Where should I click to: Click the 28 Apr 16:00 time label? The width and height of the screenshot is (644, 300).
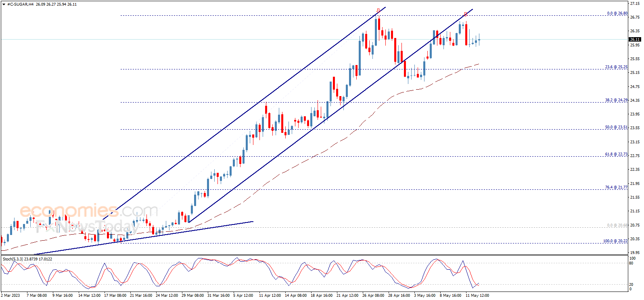399,296
